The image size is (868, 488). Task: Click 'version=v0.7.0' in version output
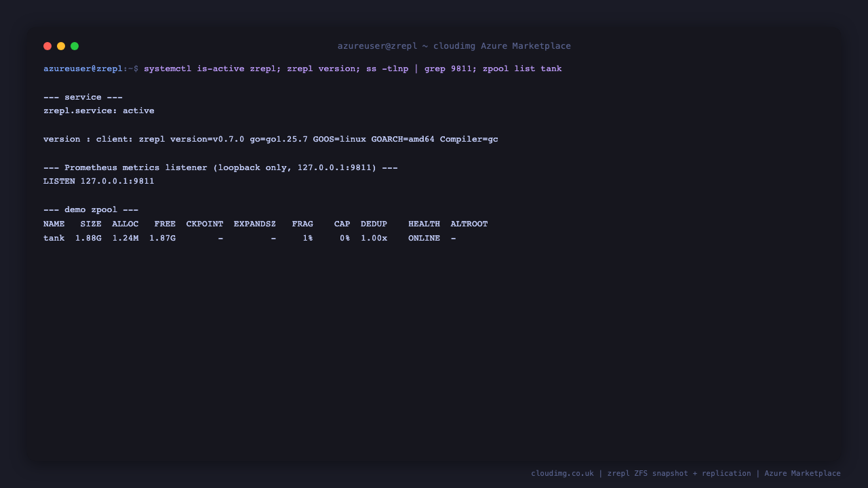[x=208, y=139]
